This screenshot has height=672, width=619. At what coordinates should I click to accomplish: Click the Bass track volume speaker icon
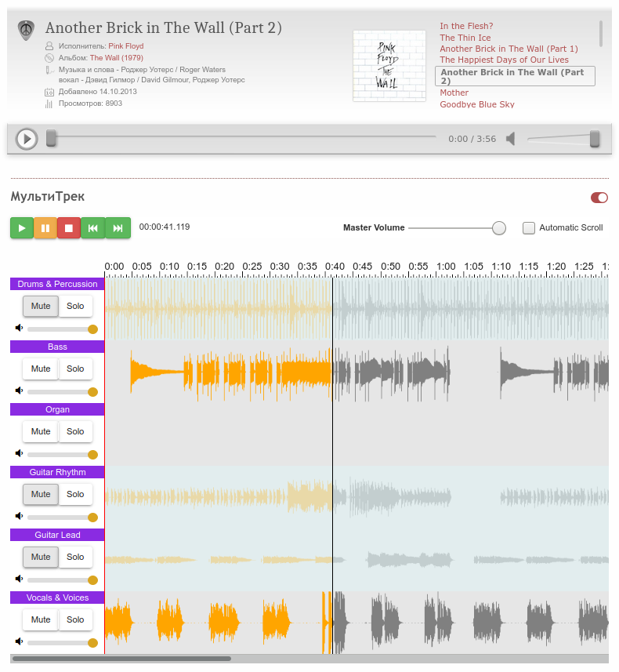point(19,390)
